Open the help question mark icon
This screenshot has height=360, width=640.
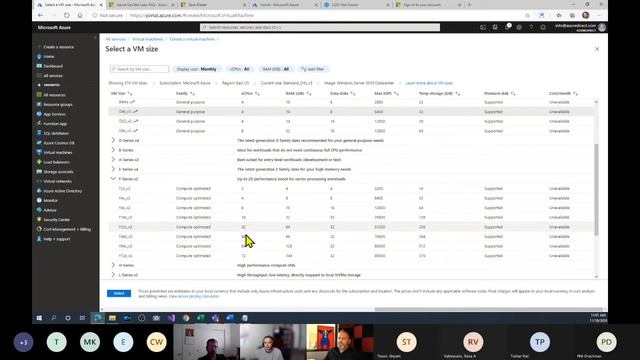pos(531,27)
